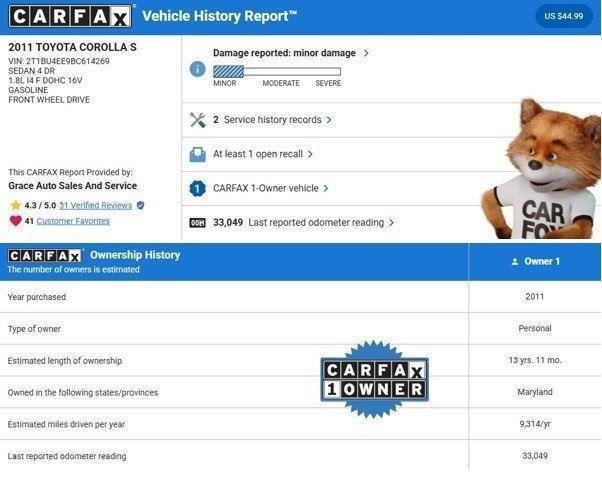
Task: Expand the 1-Owner vehicle chevron
Action: tap(326, 188)
